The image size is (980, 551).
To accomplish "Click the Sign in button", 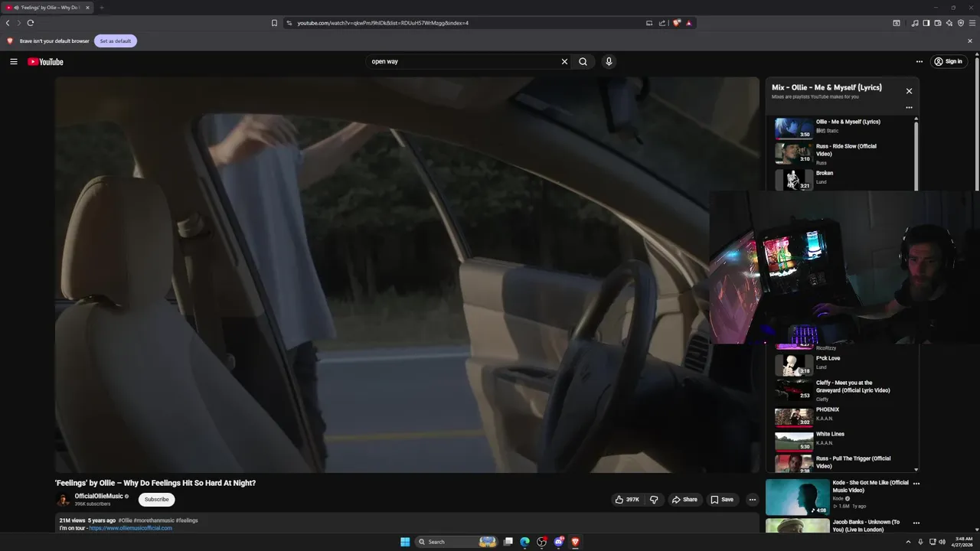I will (x=948, y=61).
